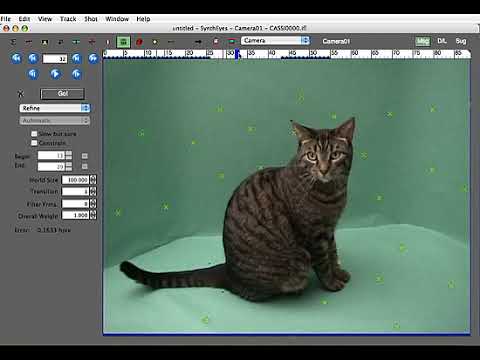This screenshot has height=360, width=480.
Task: Open the disabled Automatic dropdown
Action: (55, 120)
